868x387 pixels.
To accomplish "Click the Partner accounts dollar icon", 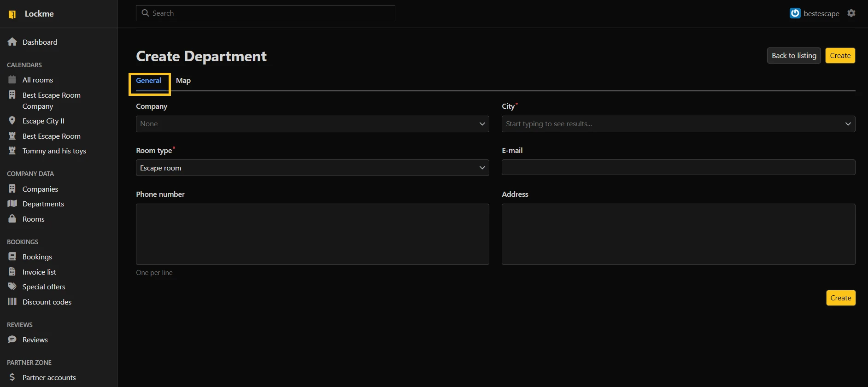I will pyautogui.click(x=12, y=377).
